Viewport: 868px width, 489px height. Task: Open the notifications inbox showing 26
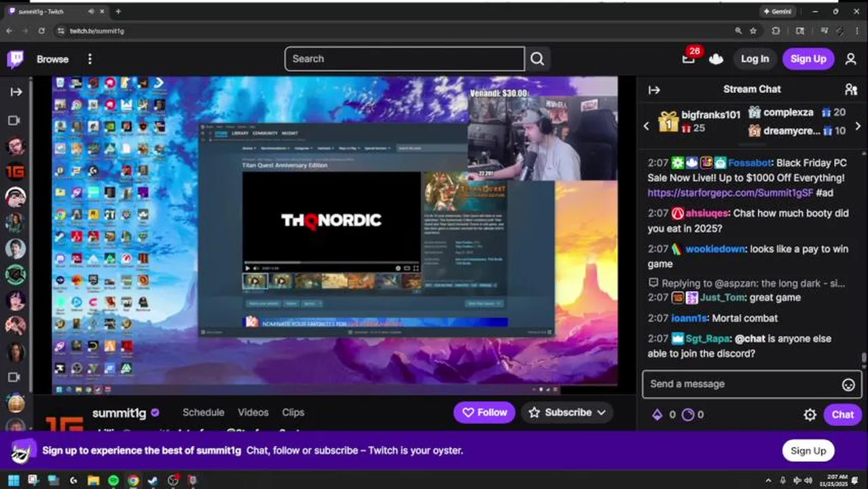tap(689, 58)
